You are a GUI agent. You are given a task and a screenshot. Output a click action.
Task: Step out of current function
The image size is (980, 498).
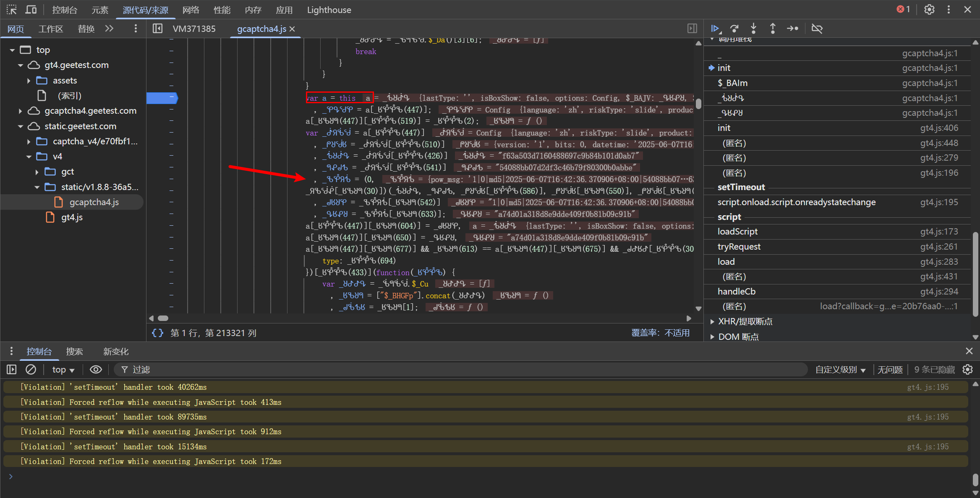773,29
